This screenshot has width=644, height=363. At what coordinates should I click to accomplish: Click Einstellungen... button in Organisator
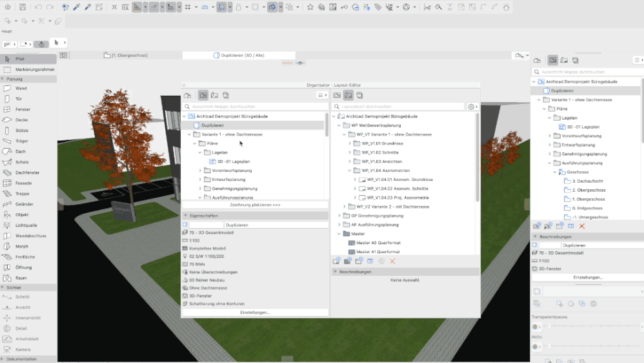[x=255, y=313]
